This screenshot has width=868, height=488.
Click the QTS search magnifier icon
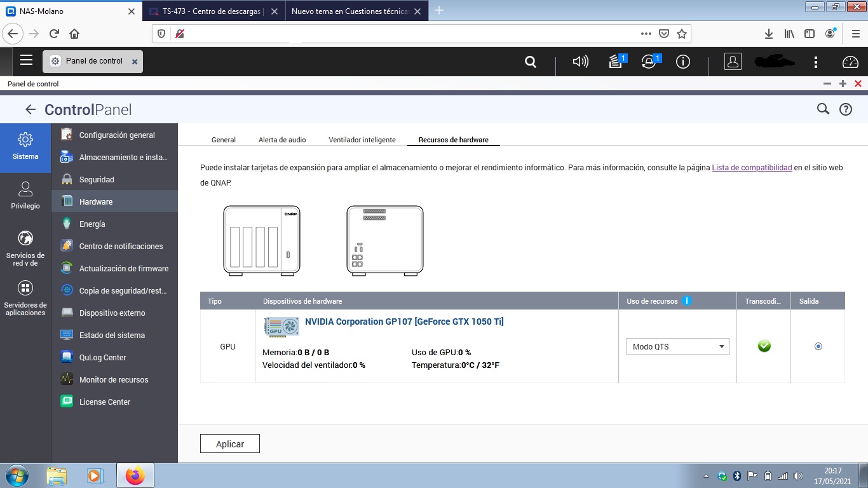pyautogui.click(x=530, y=62)
